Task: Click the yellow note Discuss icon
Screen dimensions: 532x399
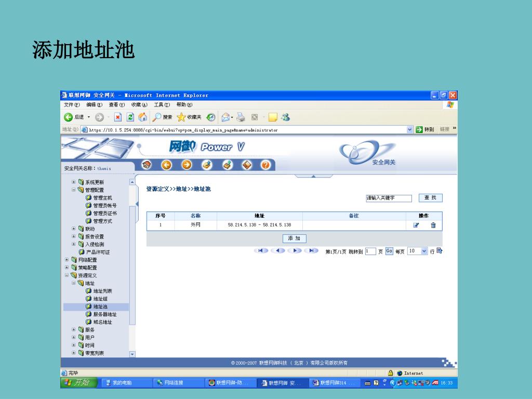Action: [272, 117]
